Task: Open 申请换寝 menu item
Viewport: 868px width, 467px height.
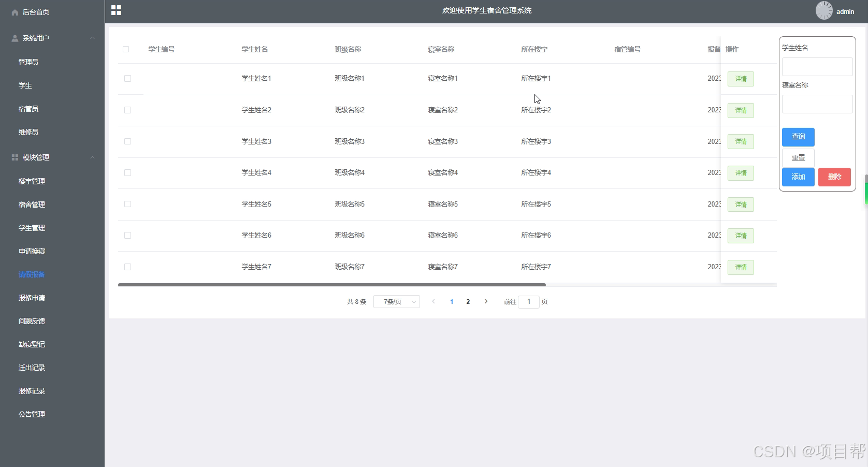Action: pyautogui.click(x=32, y=251)
